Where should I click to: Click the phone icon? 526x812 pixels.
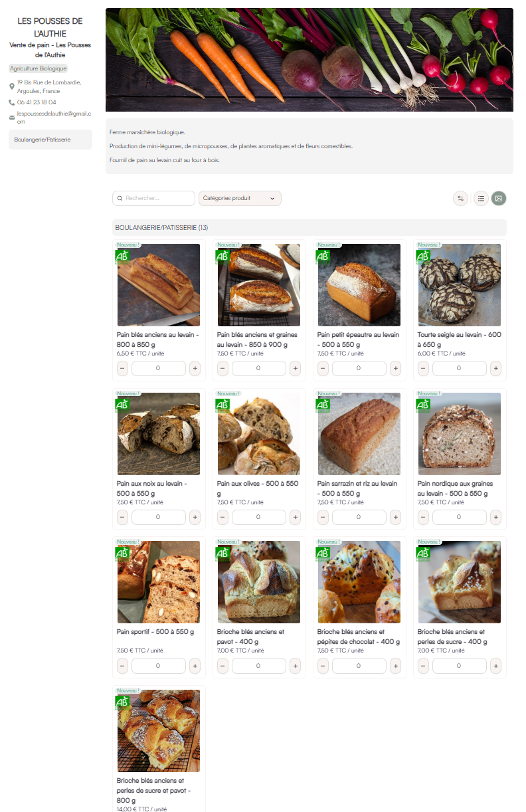coord(12,102)
